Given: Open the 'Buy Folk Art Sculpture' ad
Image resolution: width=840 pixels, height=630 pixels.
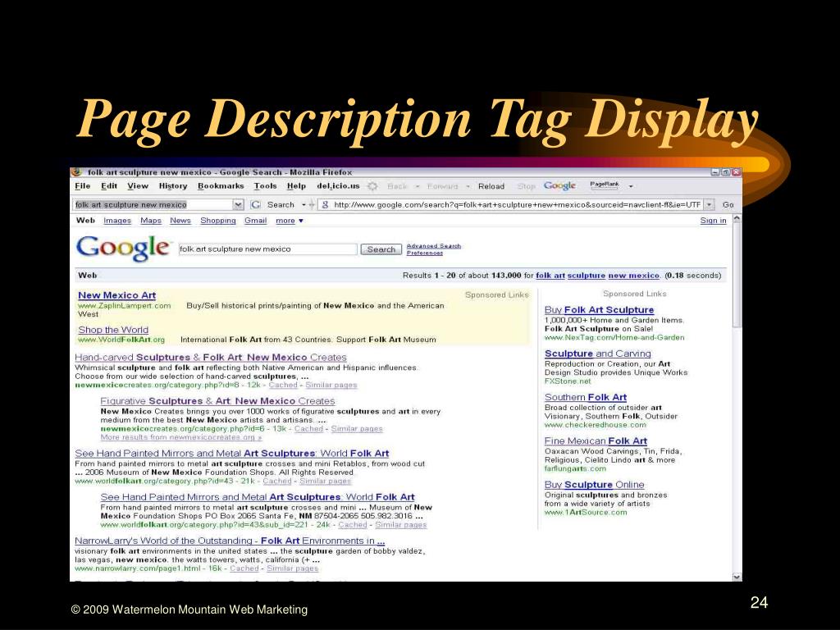Looking at the screenshot, I should (x=599, y=309).
